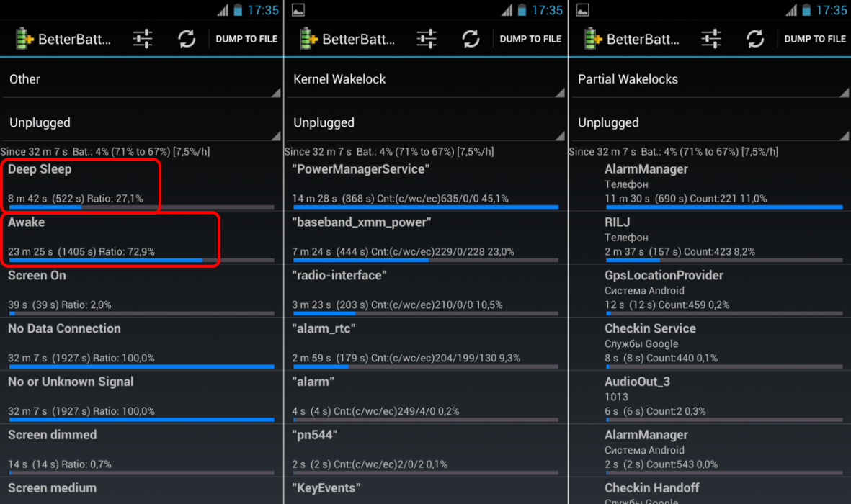Open preferences via the sliders icon
851x504 pixels.
(142, 38)
